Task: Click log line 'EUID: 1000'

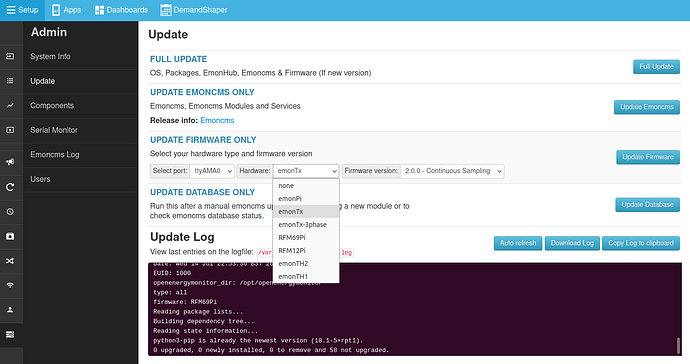Action: pos(172,273)
